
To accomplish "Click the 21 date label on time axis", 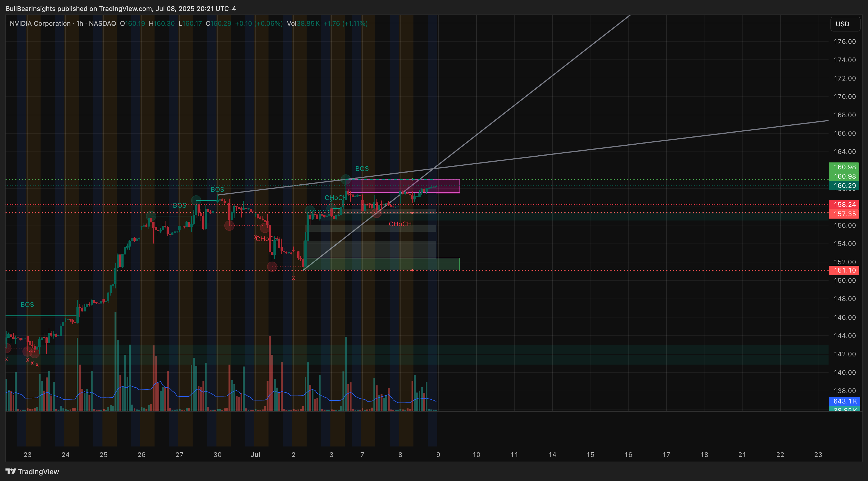I will point(742,454).
